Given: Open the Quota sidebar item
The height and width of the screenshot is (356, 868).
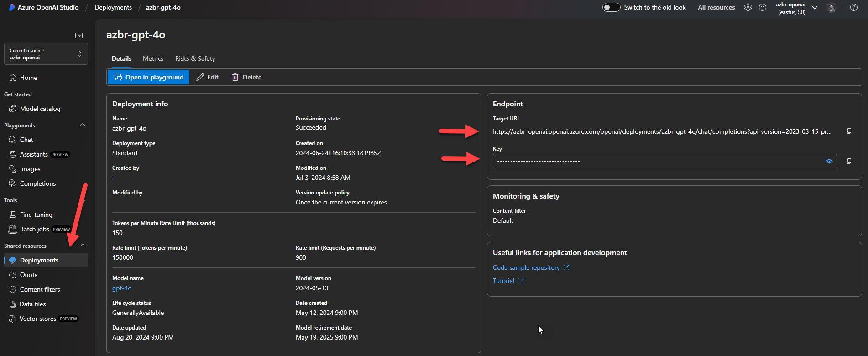Looking at the screenshot, I should (x=46, y=275).
